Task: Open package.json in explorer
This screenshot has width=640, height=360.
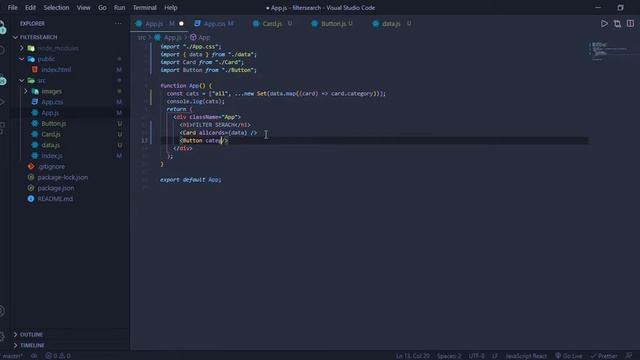Action: pos(56,188)
